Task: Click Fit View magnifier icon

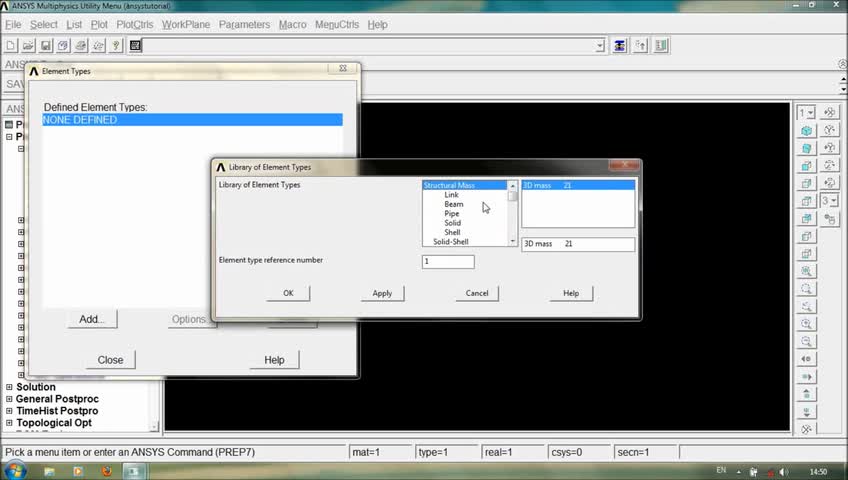Action: 806,271
